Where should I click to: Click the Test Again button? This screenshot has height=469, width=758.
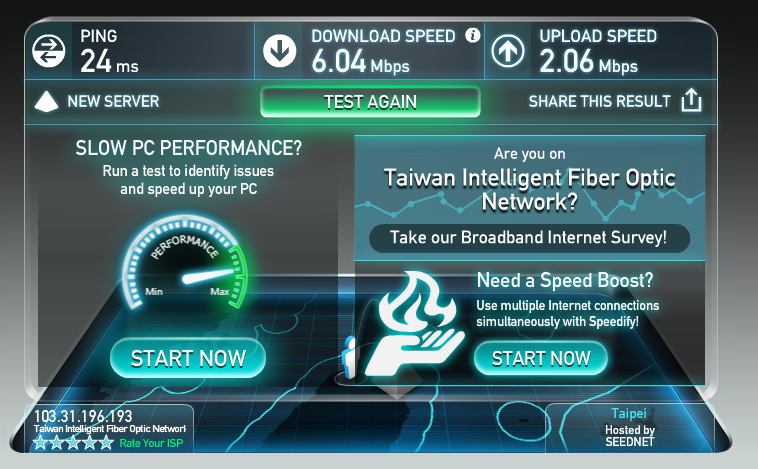[x=370, y=102]
